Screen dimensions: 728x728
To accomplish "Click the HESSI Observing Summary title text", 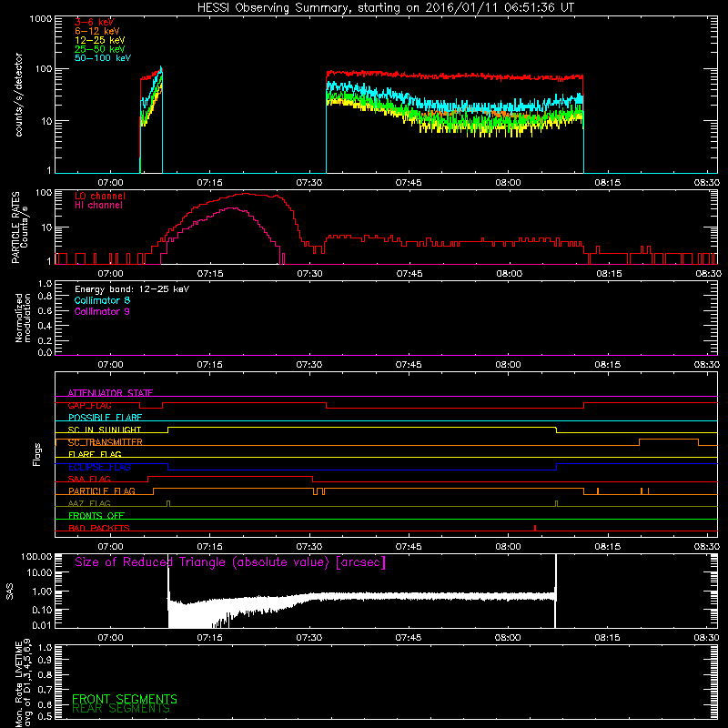I will pos(386,8).
